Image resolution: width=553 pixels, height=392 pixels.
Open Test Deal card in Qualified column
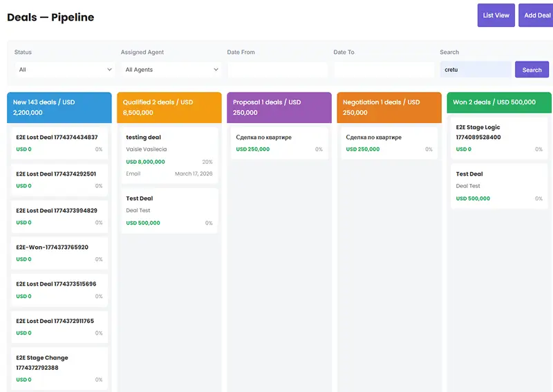coord(169,210)
